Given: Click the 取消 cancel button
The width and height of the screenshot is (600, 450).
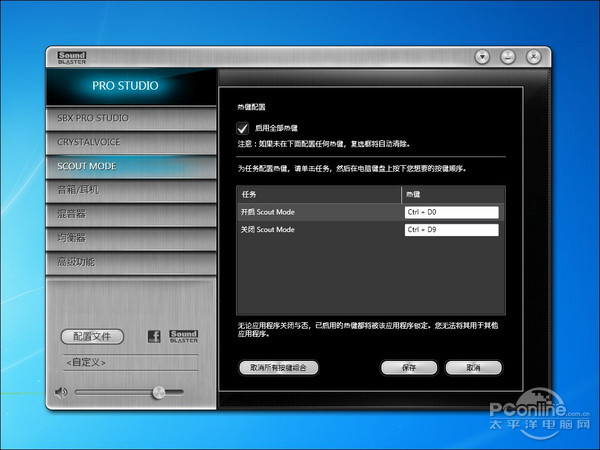Looking at the screenshot, I should (473, 368).
